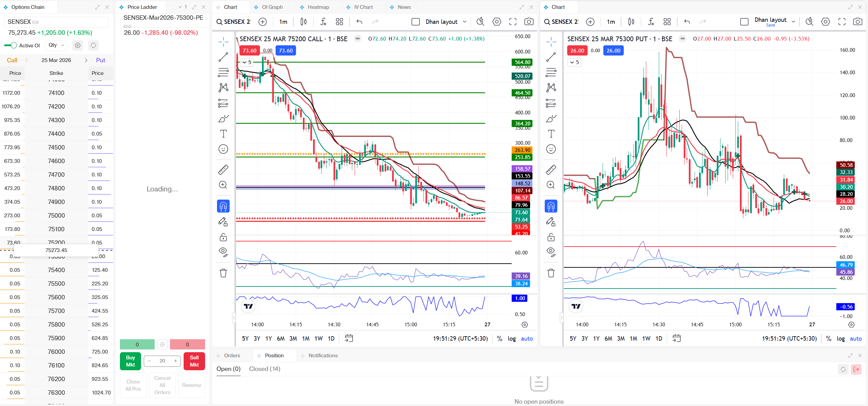
Task: Open indicators fx menu in right chart toolbar
Action: coord(651,22)
